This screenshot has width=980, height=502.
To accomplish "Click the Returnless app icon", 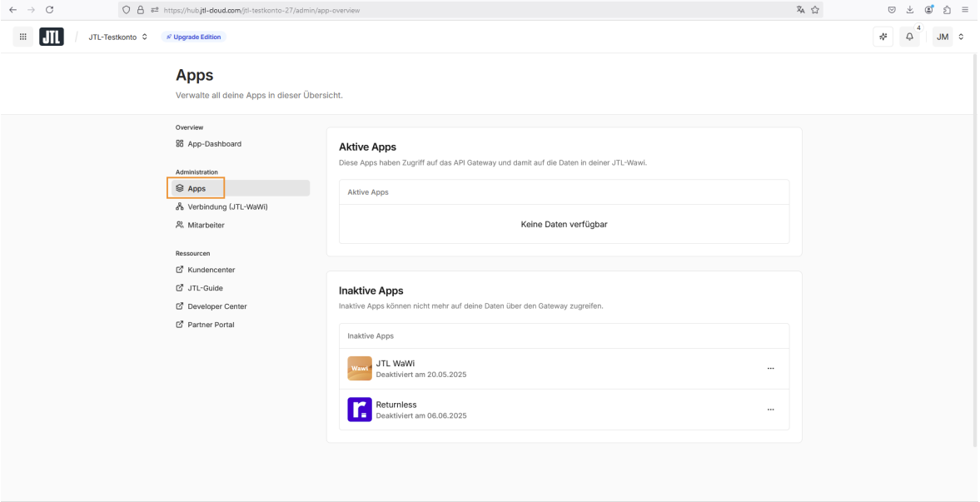I will click(360, 410).
